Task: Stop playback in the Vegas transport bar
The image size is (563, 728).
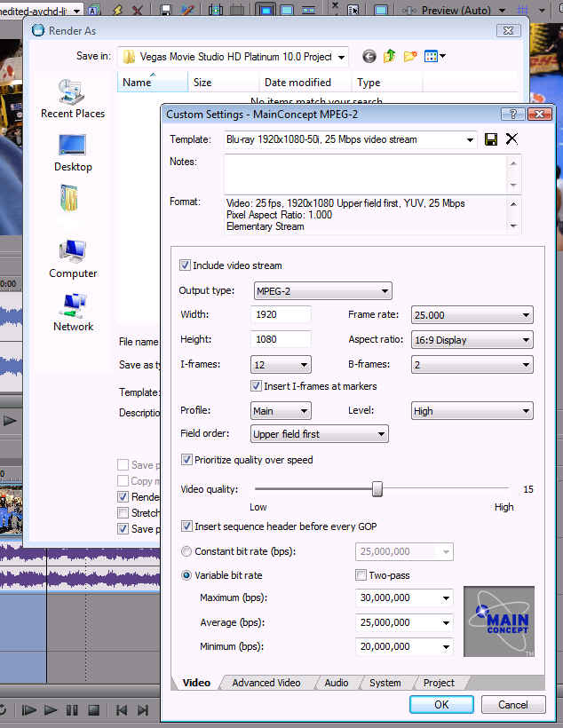Action: point(93,710)
